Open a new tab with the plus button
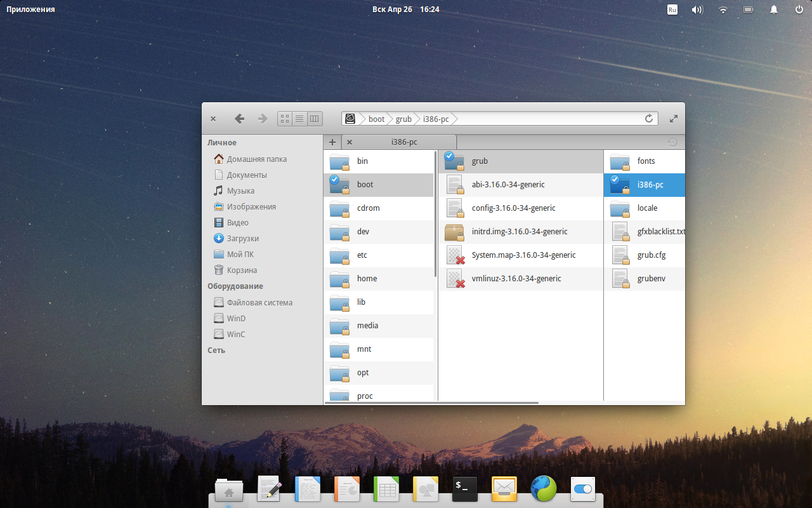Viewport: 812px width, 508px height. [x=332, y=142]
